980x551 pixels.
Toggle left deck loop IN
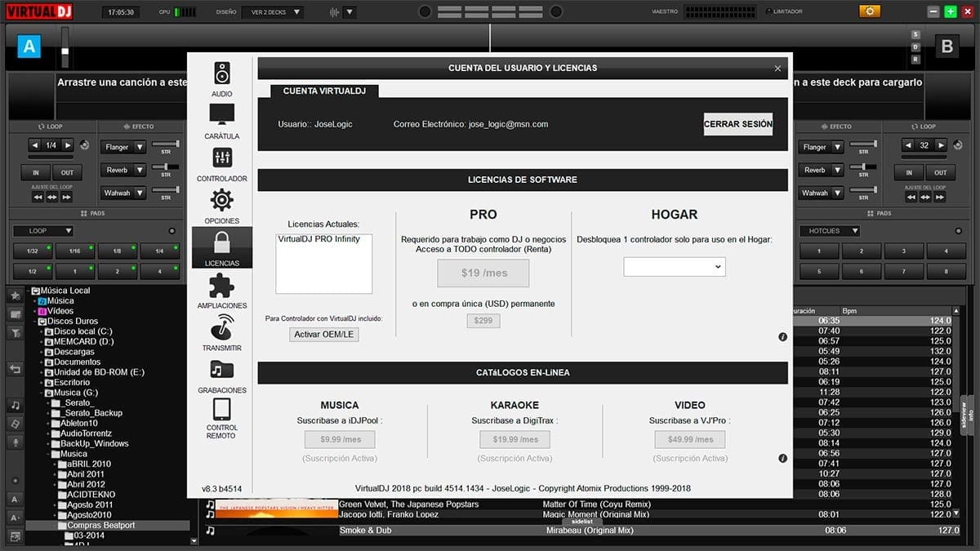tap(36, 172)
